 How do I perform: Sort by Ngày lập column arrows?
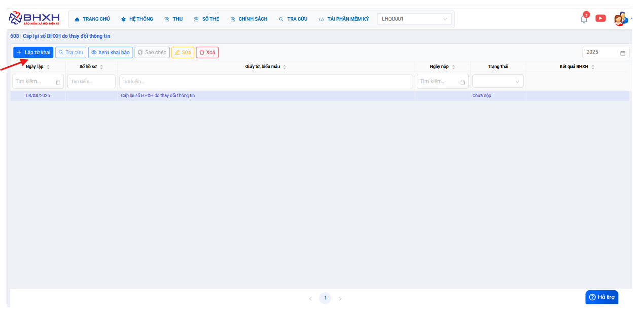pyautogui.click(x=48, y=67)
